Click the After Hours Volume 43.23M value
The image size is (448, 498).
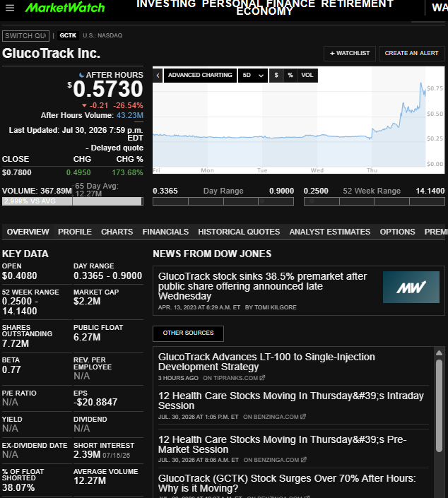[x=130, y=115]
